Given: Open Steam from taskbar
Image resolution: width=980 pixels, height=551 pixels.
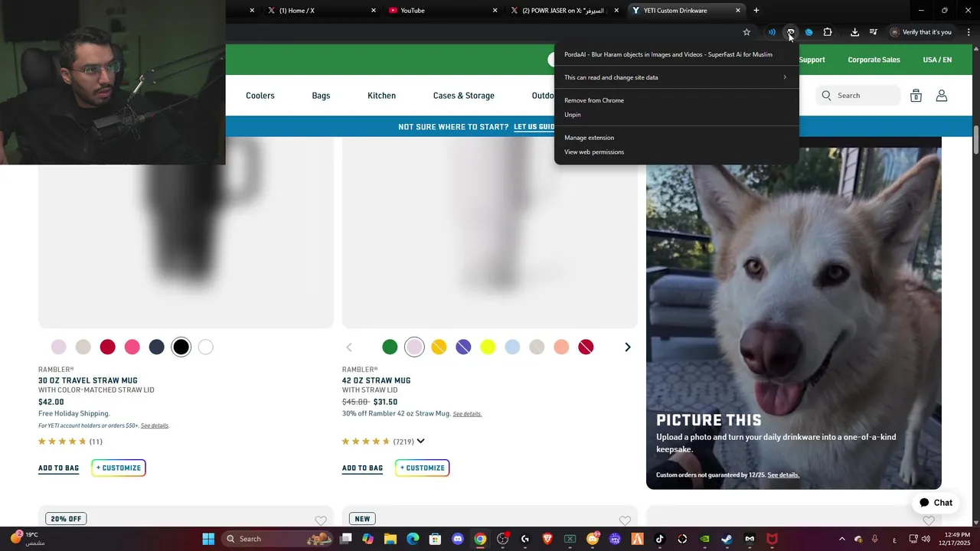Looking at the screenshot, I should tap(727, 539).
